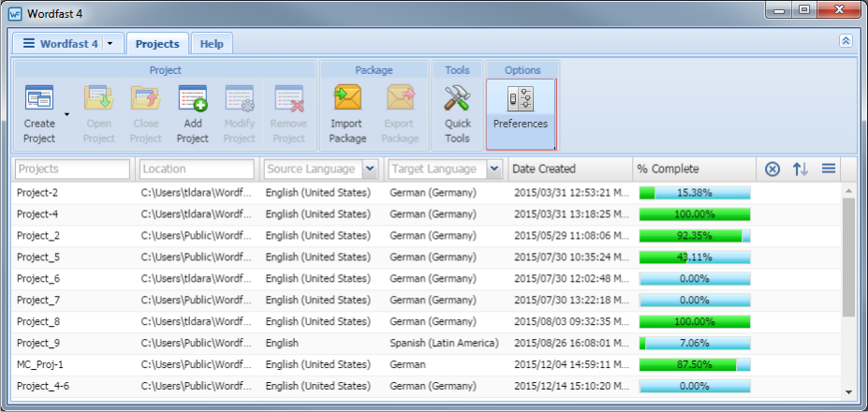Click Spanish (Latin America) target language cell
The image size is (868, 412).
pyautogui.click(x=444, y=344)
